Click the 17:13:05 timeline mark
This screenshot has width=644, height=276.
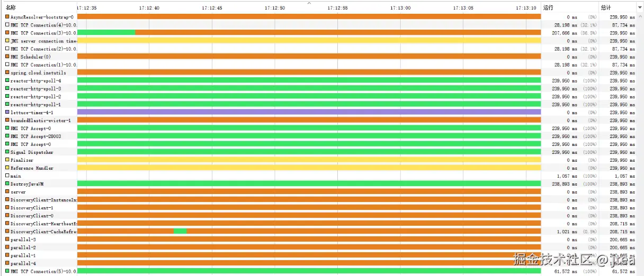click(463, 8)
